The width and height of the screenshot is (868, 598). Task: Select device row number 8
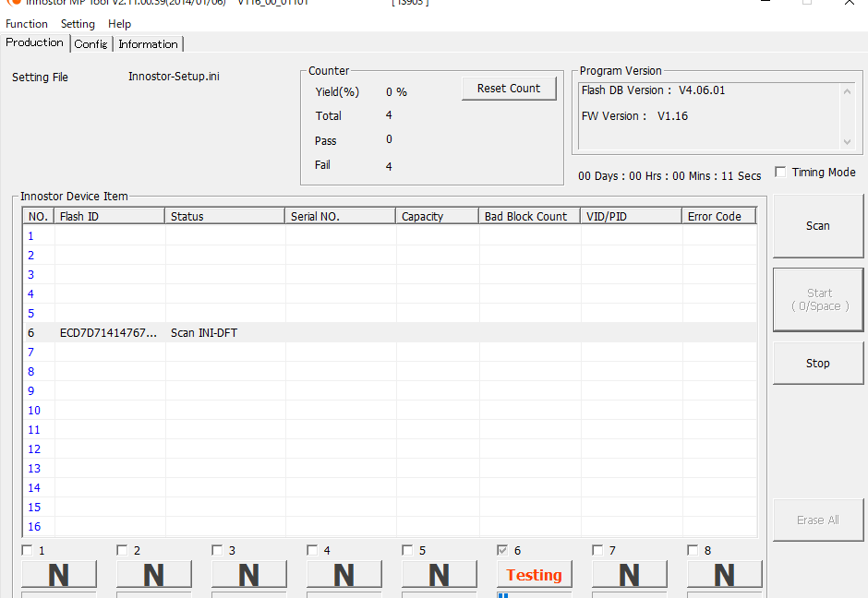click(390, 371)
